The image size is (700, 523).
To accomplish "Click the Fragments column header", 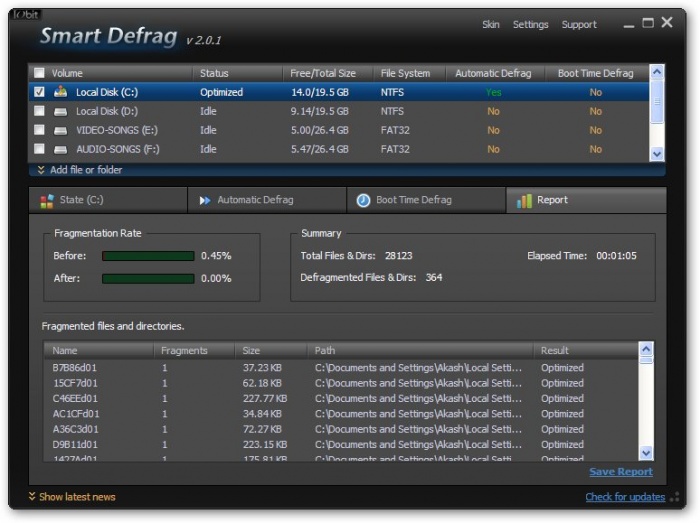I will click(x=194, y=351).
